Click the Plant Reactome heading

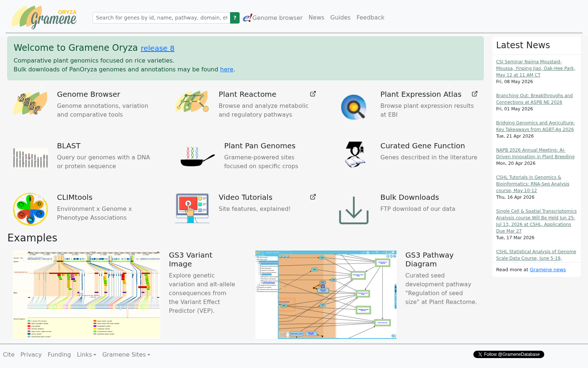tap(247, 94)
